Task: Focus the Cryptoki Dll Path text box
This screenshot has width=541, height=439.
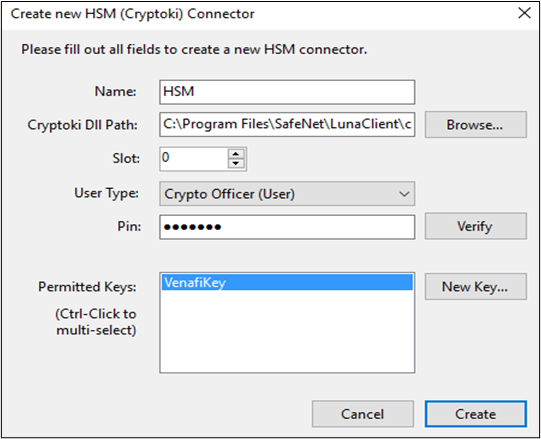Action: 287,124
